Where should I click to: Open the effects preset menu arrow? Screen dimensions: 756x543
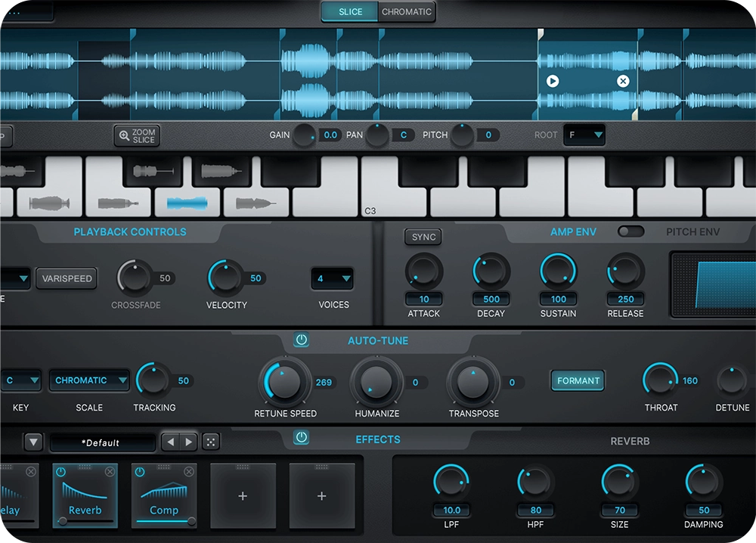tap(33, 442)
